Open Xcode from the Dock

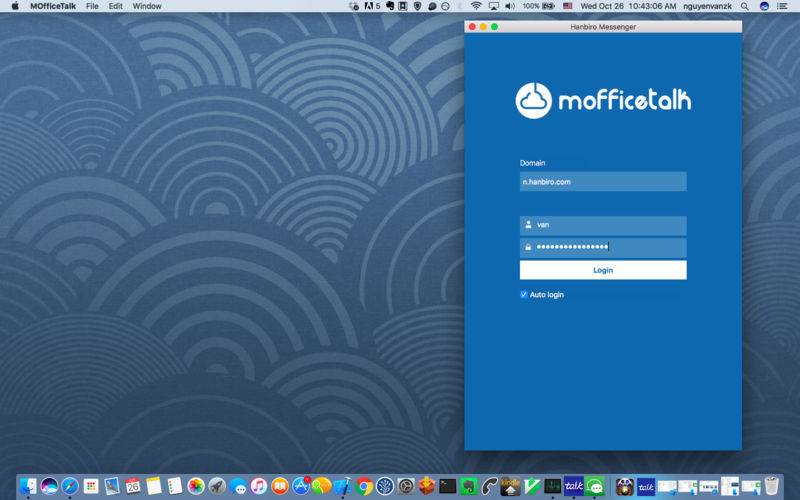click(x=343, y=486)
